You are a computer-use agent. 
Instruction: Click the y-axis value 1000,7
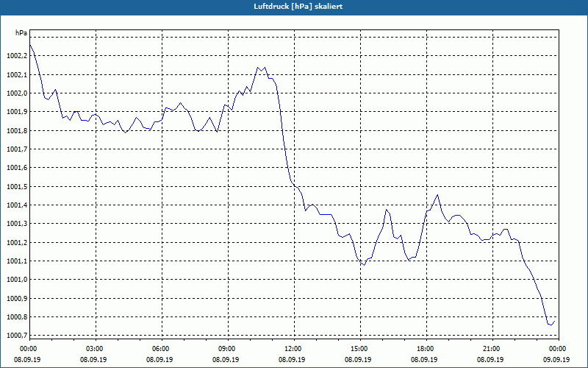click(17, 336)
